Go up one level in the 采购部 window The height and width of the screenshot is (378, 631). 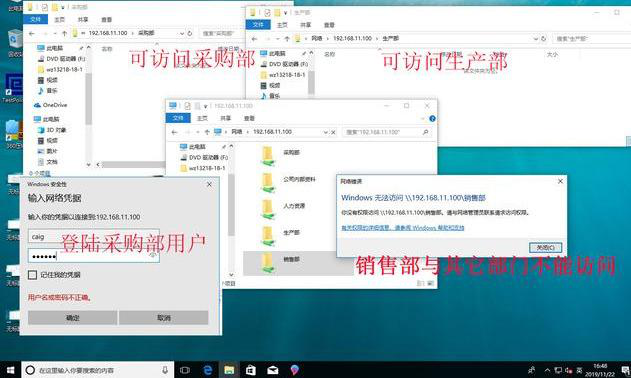(64, 33)
